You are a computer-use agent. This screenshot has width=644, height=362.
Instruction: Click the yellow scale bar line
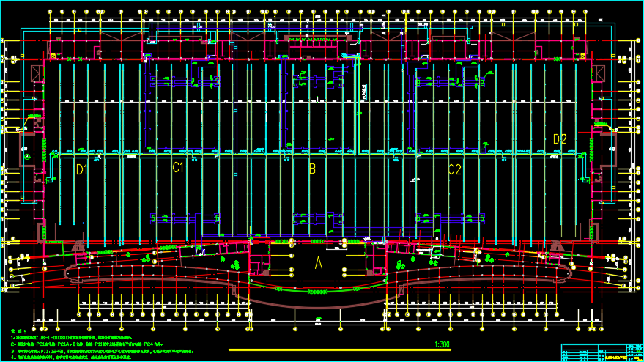340,350
